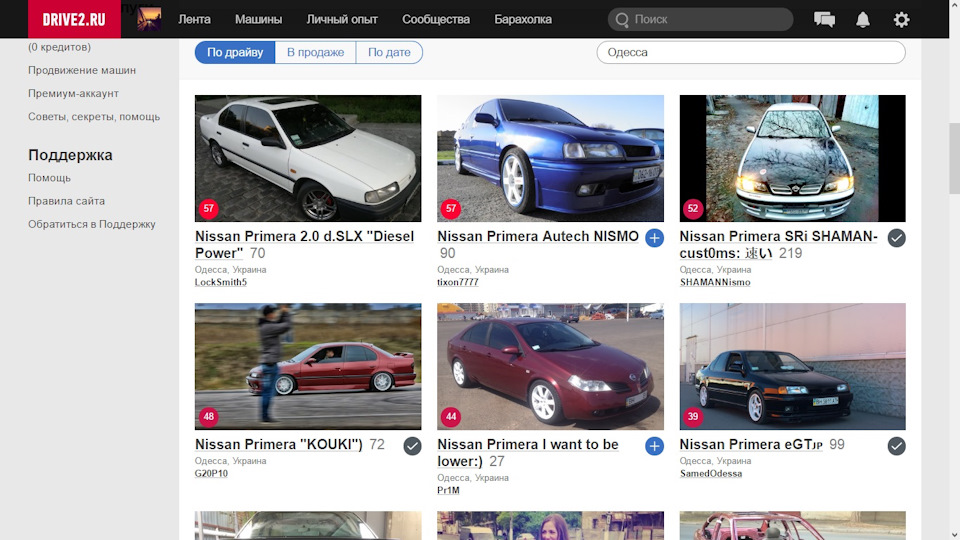Open the settings gear icon

tap(901, 20)
